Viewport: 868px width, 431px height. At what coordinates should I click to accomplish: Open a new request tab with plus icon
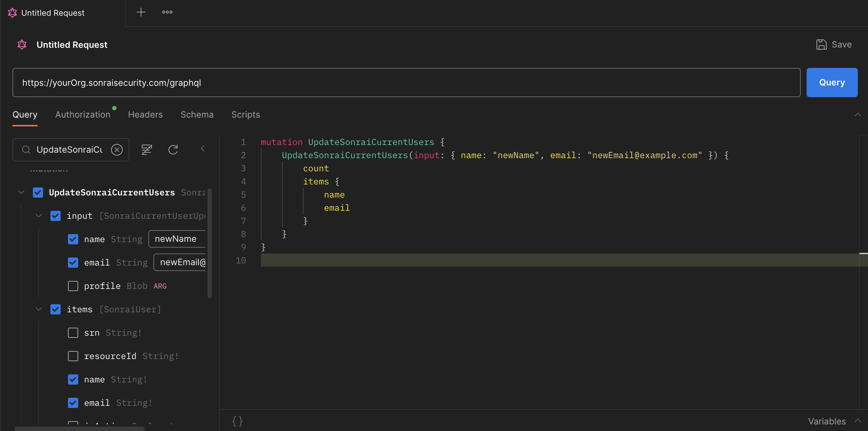coord(141,12)
